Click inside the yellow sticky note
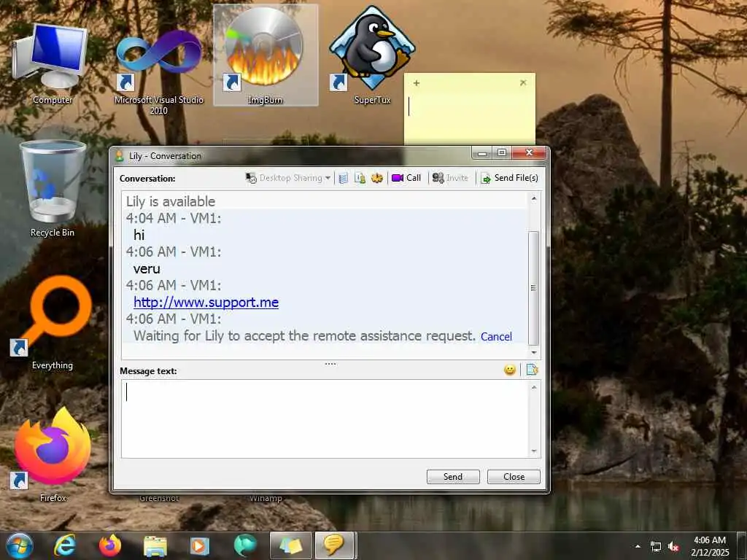This screenshot has height=560, width=747. (469, 117)
